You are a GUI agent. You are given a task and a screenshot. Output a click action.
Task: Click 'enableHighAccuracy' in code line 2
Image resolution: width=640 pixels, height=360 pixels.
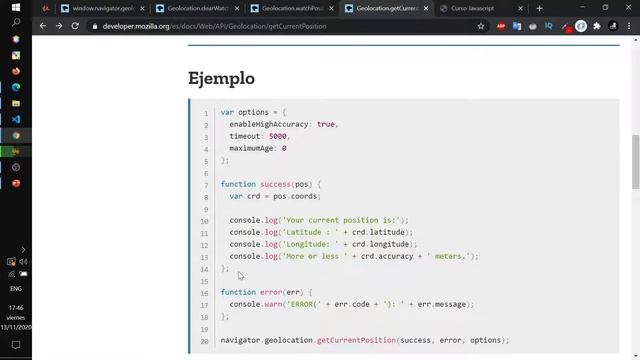269,124
